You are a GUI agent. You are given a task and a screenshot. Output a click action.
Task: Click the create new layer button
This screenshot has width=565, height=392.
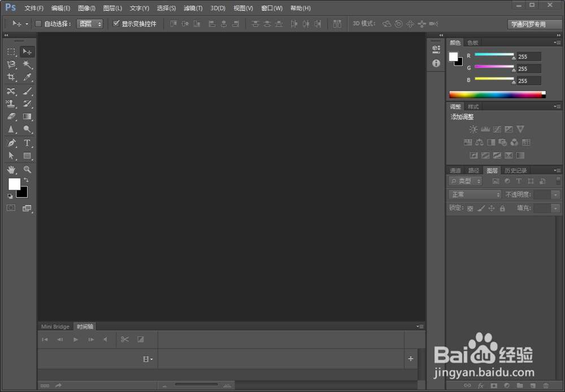533,386
